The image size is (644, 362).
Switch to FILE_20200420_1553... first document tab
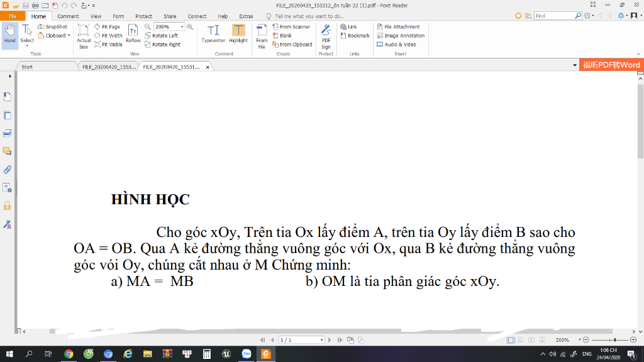coord(108,67)
